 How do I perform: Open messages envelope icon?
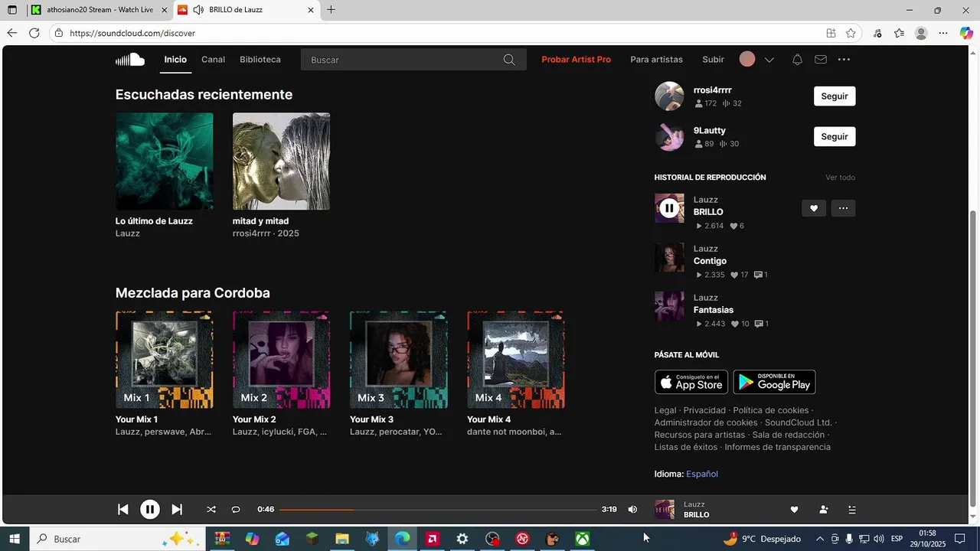[821, 60]
